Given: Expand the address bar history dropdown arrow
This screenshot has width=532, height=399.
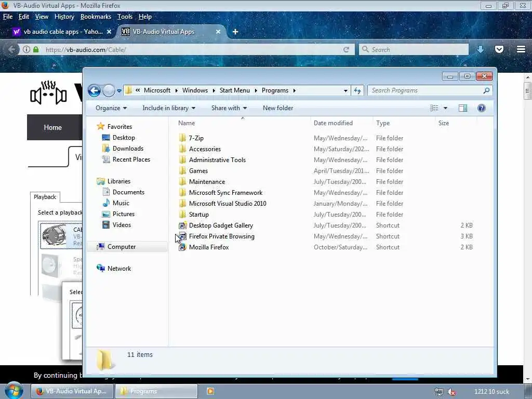Looking at the screenshot, I should point(345,90).
